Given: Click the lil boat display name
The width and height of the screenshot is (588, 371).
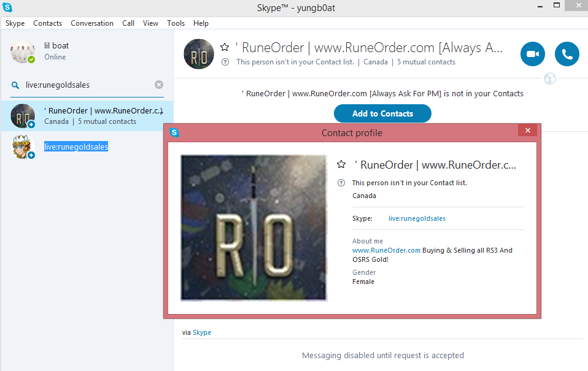Looking at the screenshot, I should (x=56, y=46).
